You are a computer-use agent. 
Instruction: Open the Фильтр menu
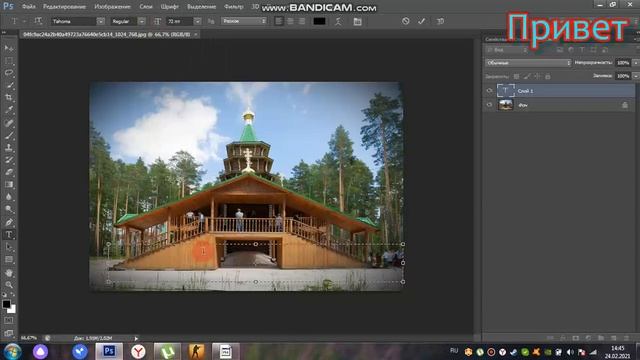click(233, 7)
